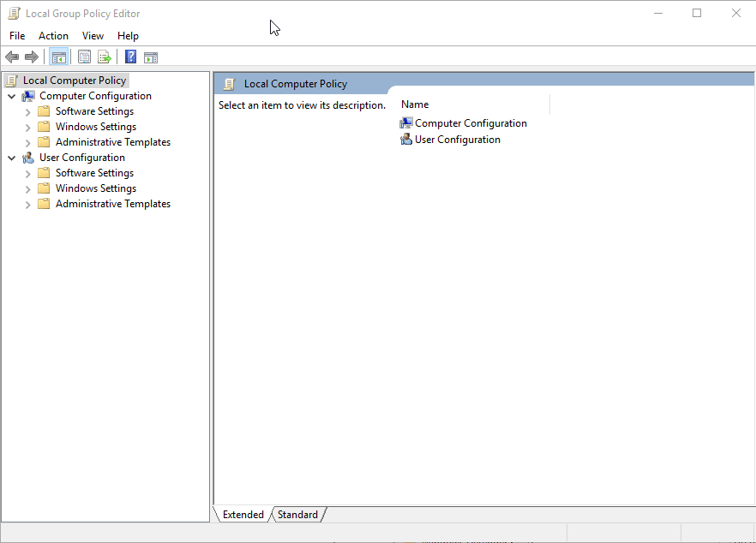Open the Action menu
This screenshot has width=756, height=543.
pyautogui.click(x=53, y=36)
